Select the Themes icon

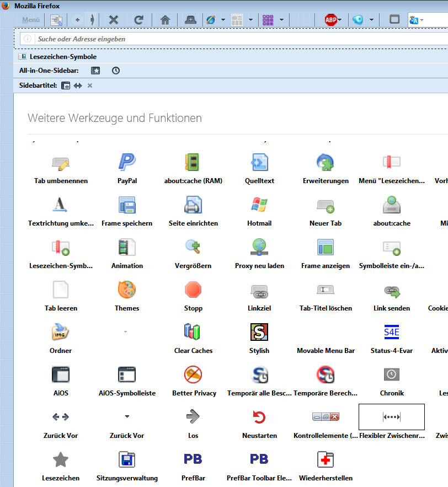point(127,289)
